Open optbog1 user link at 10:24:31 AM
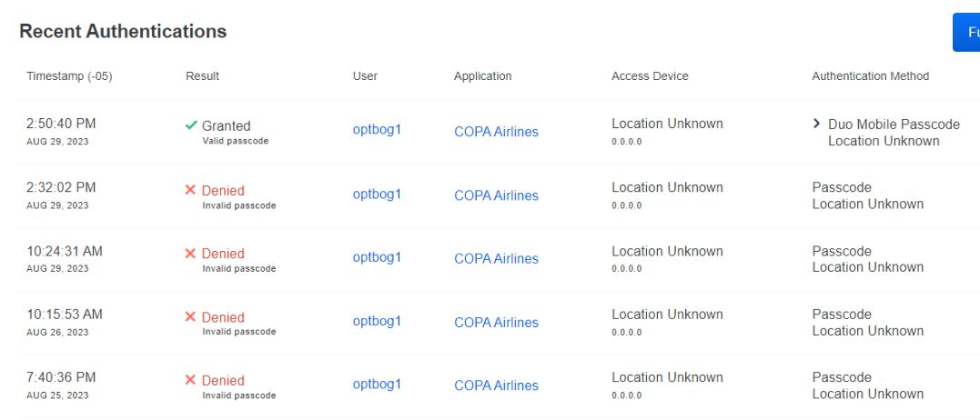980x420 pixels. (377, 257)
